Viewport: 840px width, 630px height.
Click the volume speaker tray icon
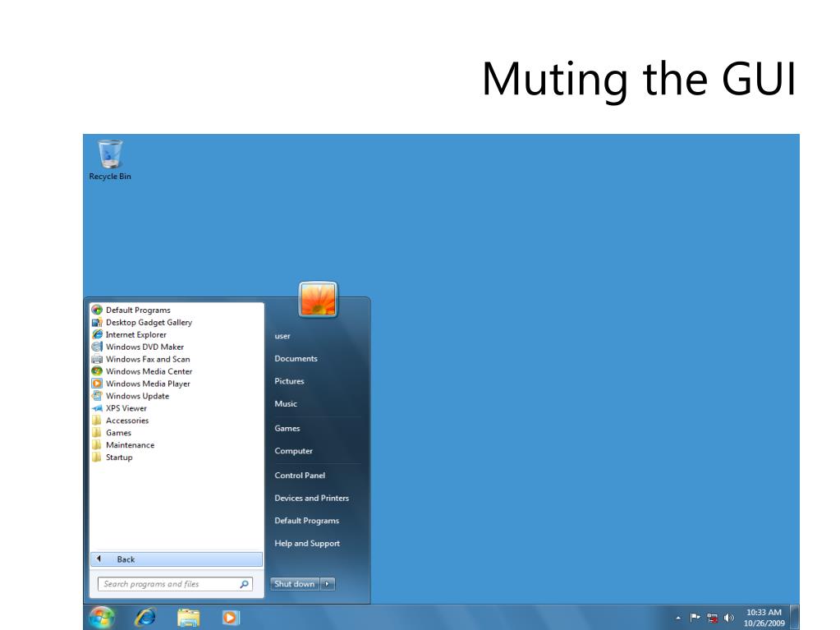click(728, 618)
